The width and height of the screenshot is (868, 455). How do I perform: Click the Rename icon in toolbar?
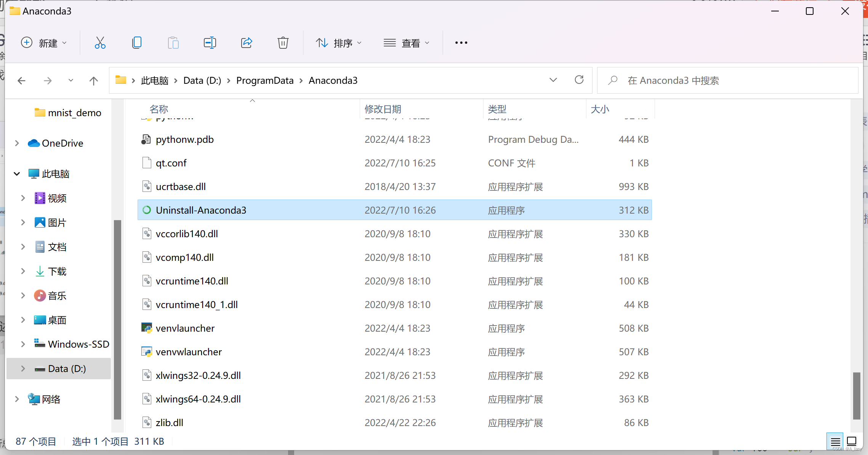pos(210,43)
